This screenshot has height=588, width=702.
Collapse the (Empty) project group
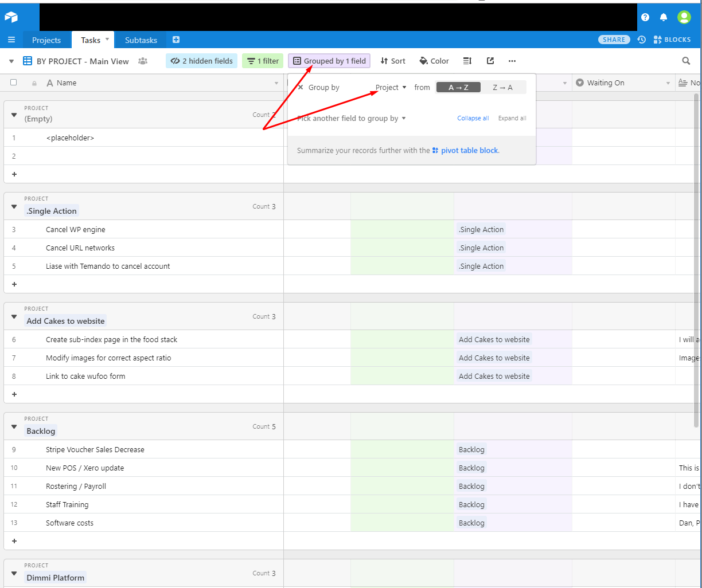coord(14,115)
